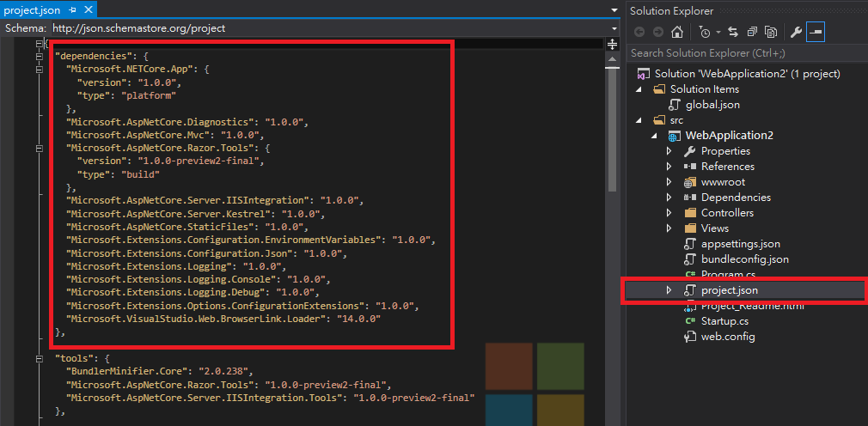Viewport: 868px width, 426px height.
Task: Expand the References tree node
Action: point(669,167)
